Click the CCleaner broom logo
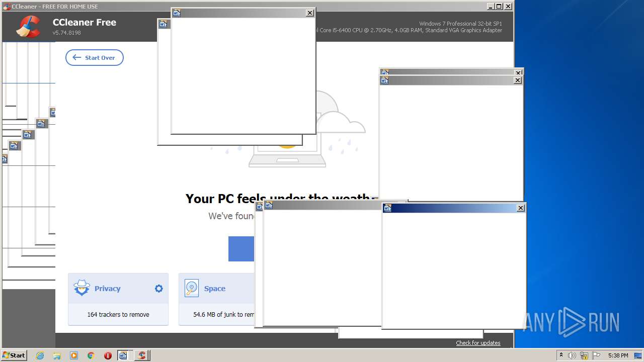Viewport: 644px width, 362px height. [29, 26]
